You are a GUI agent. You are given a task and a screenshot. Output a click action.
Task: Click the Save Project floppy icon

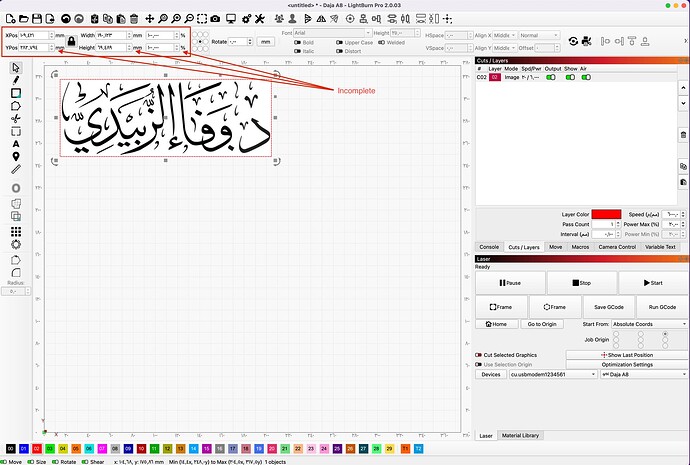pos(37,19)
